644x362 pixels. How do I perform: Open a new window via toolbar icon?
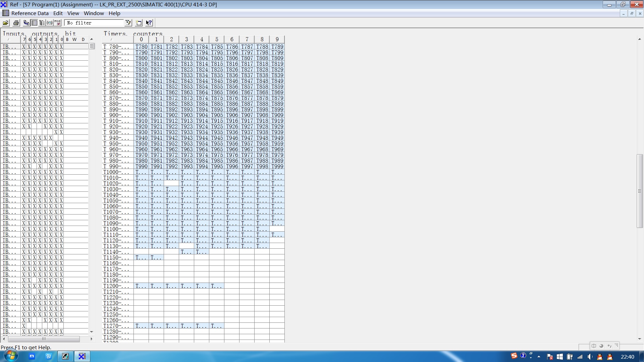point(139,23)
